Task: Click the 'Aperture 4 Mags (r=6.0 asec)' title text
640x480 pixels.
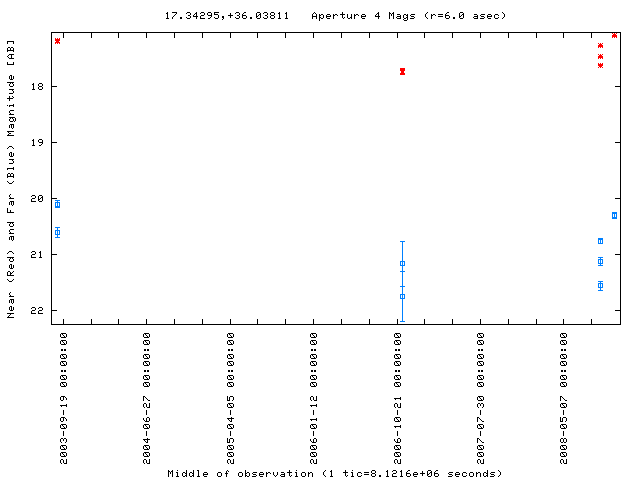Action: point(409,16)
